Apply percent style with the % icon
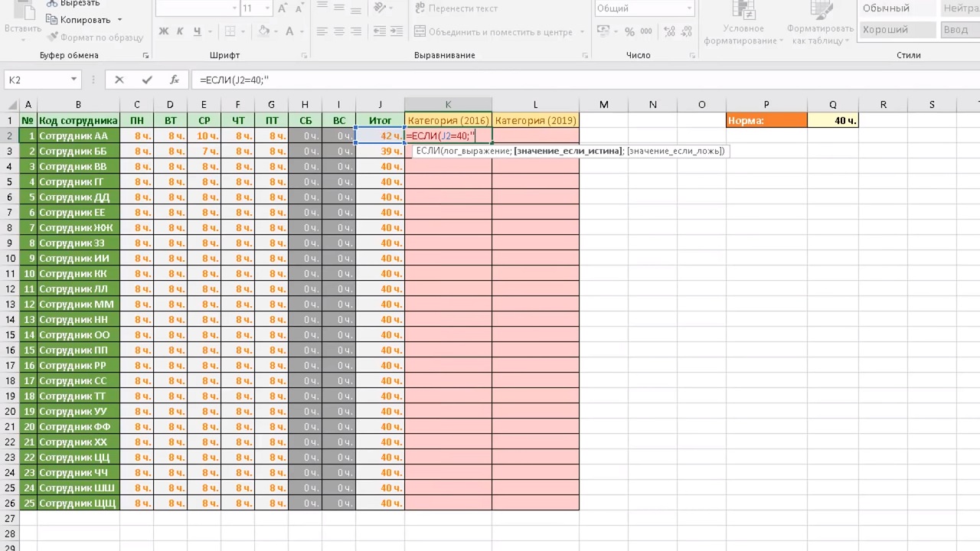This screenshot has width=980, height=551. click(629, 32)
